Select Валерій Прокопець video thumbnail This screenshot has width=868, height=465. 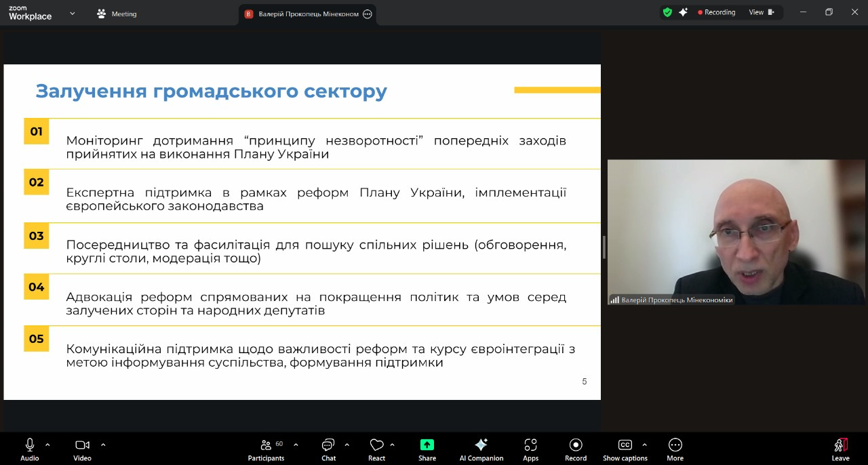click(736, 232)
